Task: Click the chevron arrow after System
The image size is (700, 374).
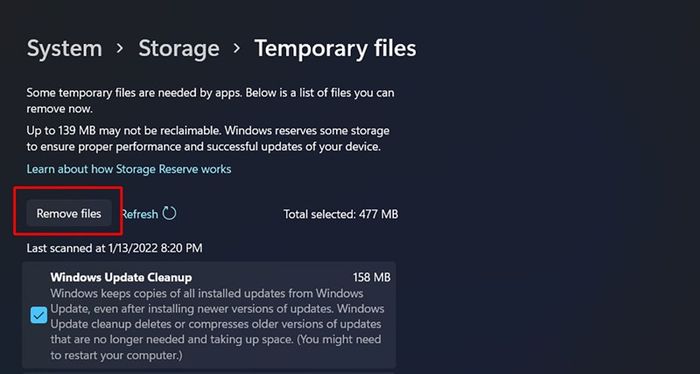Action: [120, 48]
